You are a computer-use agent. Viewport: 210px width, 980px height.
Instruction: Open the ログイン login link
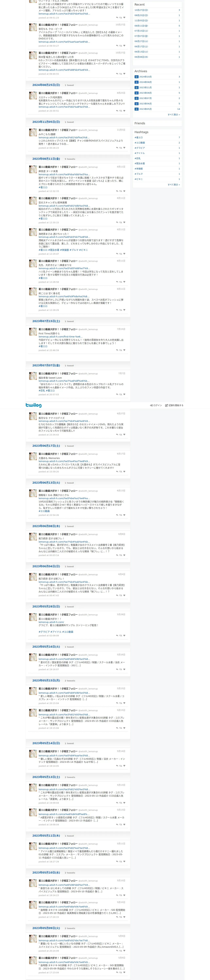coord(156,406)
